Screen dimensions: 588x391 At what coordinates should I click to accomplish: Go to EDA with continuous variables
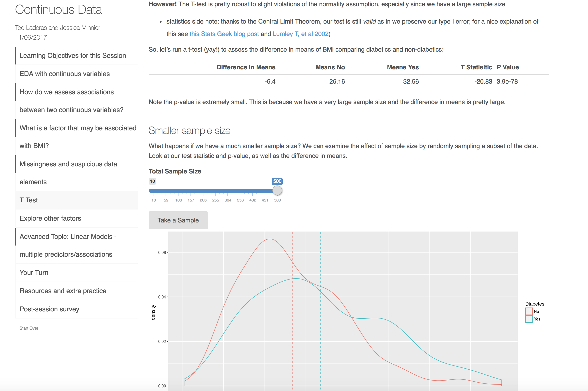77,74
